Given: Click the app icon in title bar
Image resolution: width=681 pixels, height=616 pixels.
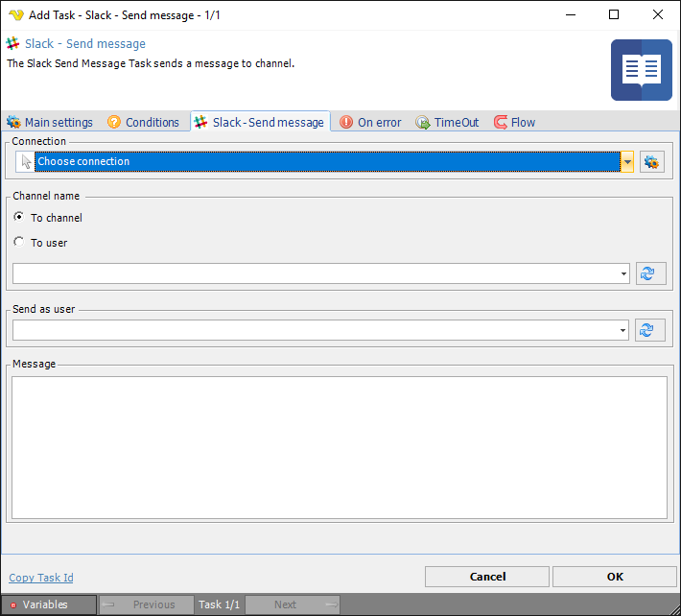Looking at the screenshot, I should coord(15,14).
